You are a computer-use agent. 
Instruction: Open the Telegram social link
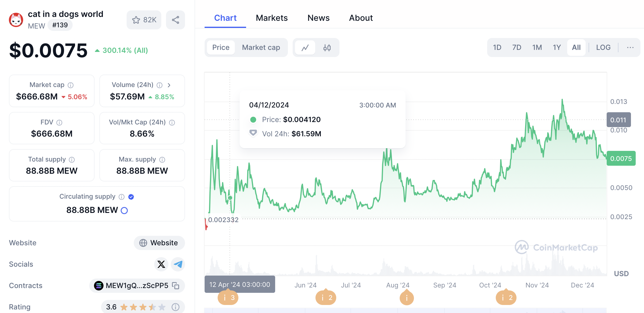[178, 264]
